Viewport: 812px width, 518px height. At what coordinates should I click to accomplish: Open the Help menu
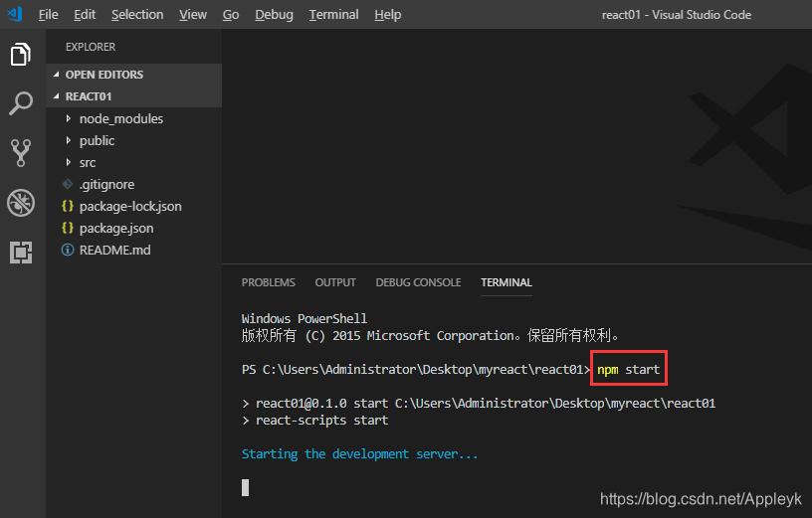[x=388, y=15]
